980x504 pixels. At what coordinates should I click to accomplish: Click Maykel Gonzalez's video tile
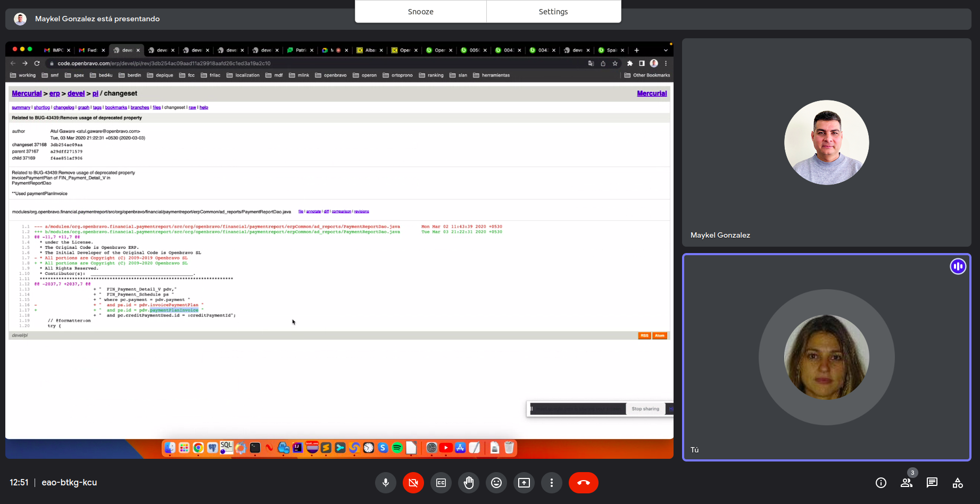pos(826,142)
